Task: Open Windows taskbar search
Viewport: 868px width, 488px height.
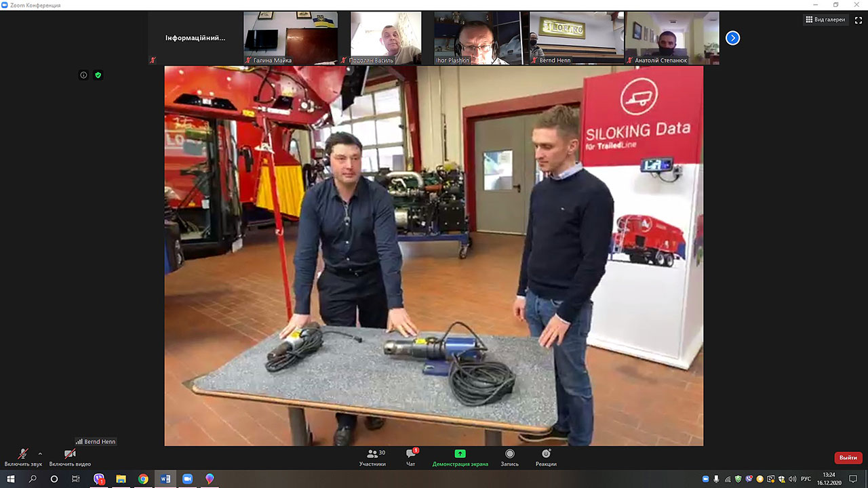Action: pyautogui.click(x=33, y=479)
